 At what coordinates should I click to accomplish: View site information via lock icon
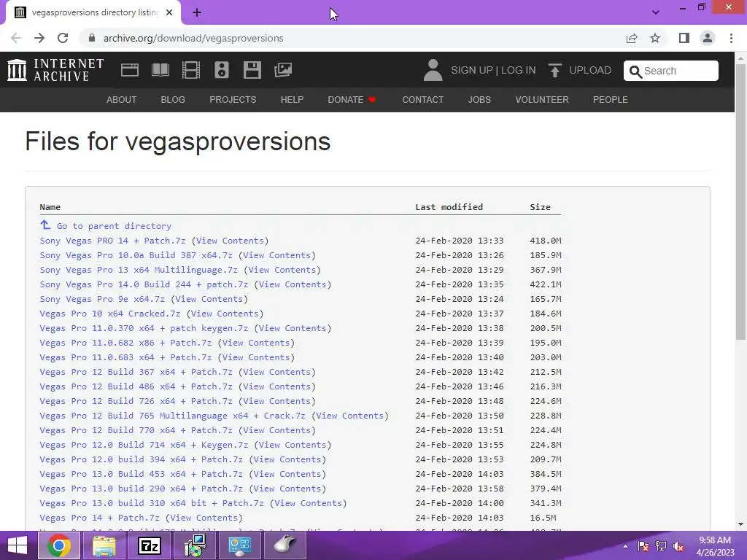[x=91, y=38]
